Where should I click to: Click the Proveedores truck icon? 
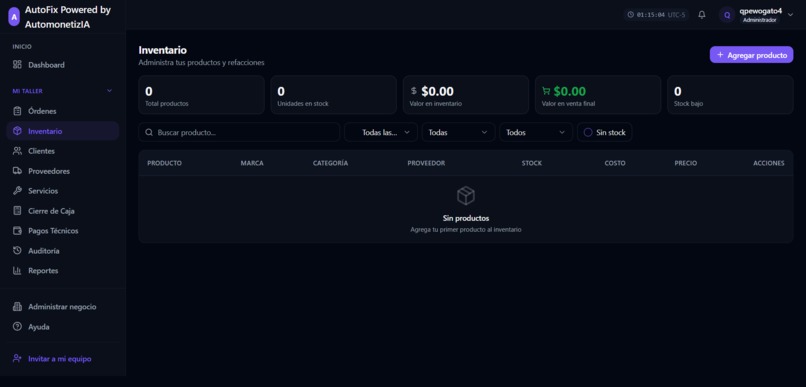[x=17, y=171]
